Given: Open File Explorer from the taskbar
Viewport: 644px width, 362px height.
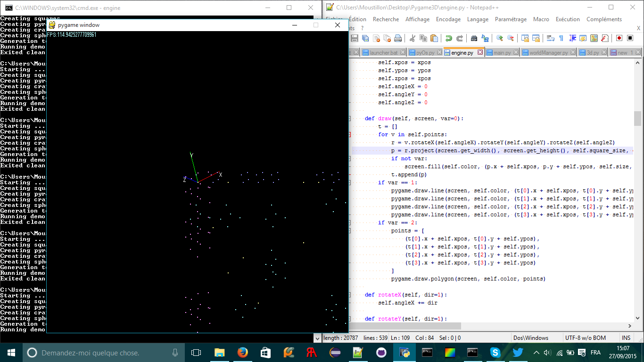Looking at the screenshot, I should 220,353.
